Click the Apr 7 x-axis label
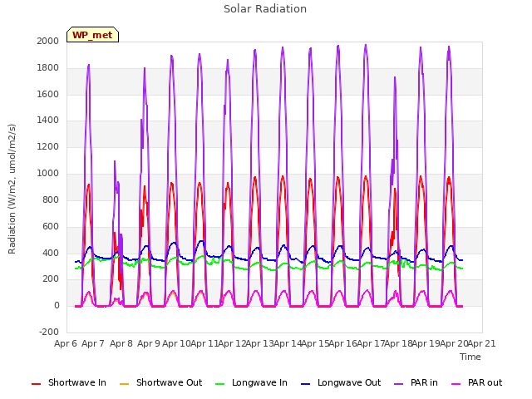 93,343
